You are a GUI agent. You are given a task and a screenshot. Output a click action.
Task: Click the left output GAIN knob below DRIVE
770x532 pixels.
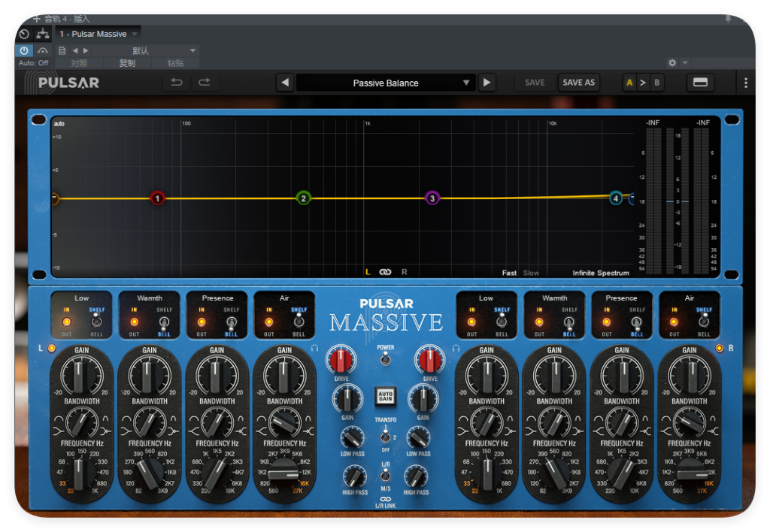347,399
